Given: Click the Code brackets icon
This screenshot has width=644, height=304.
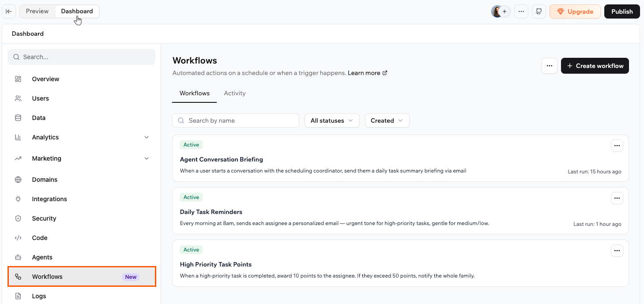Looking at the screenshot, I should click(x=18, y=238).
